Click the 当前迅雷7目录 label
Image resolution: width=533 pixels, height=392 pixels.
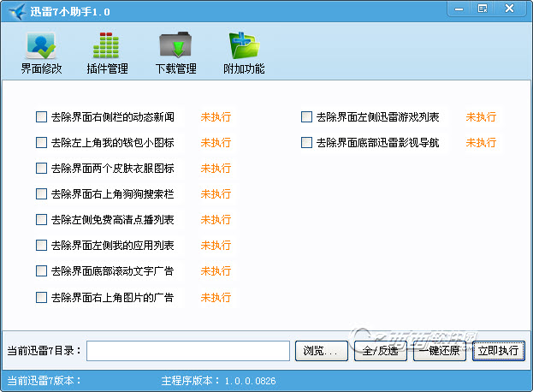pos(44,351)
